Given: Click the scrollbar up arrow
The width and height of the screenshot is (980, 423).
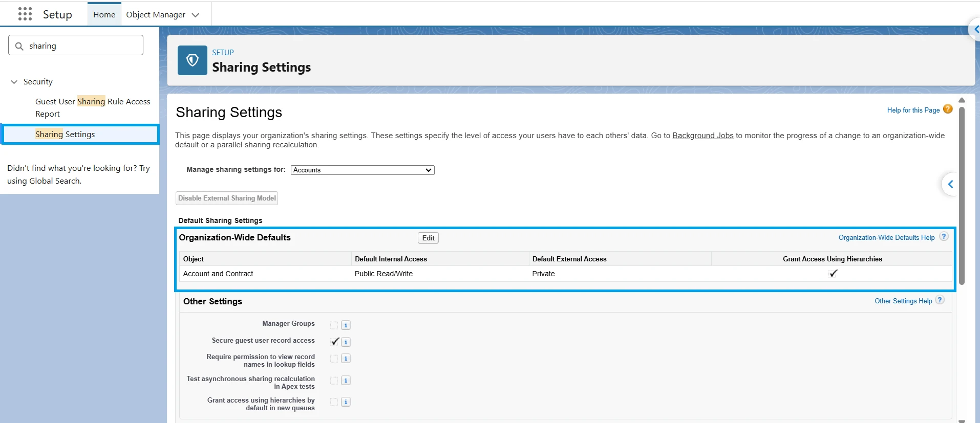Looking at the screenshot, I should [962, 100].
